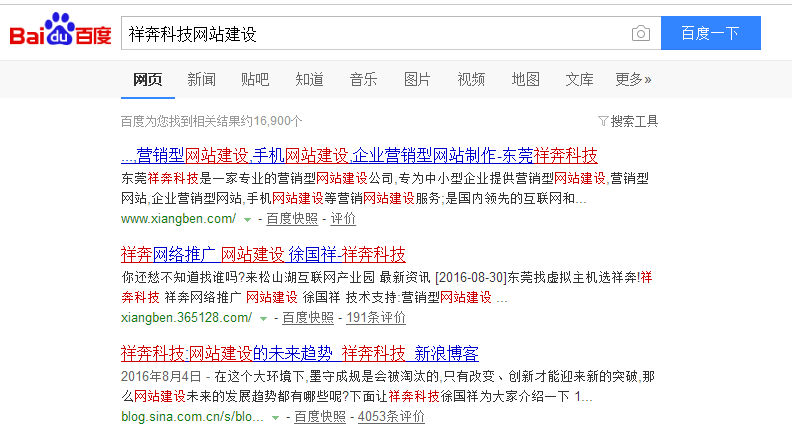Switch to the 新闻 tab
The image size is (792, 427).
click(202, 79)
